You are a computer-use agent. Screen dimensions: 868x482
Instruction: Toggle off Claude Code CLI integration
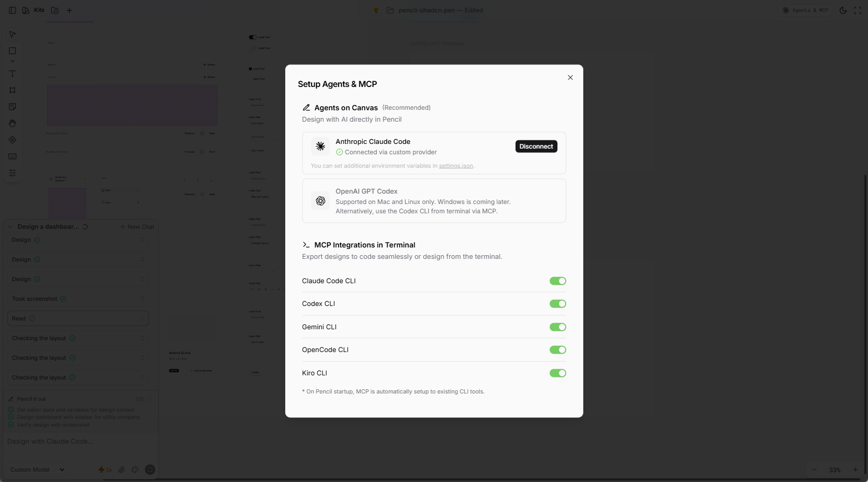point(557,281)
